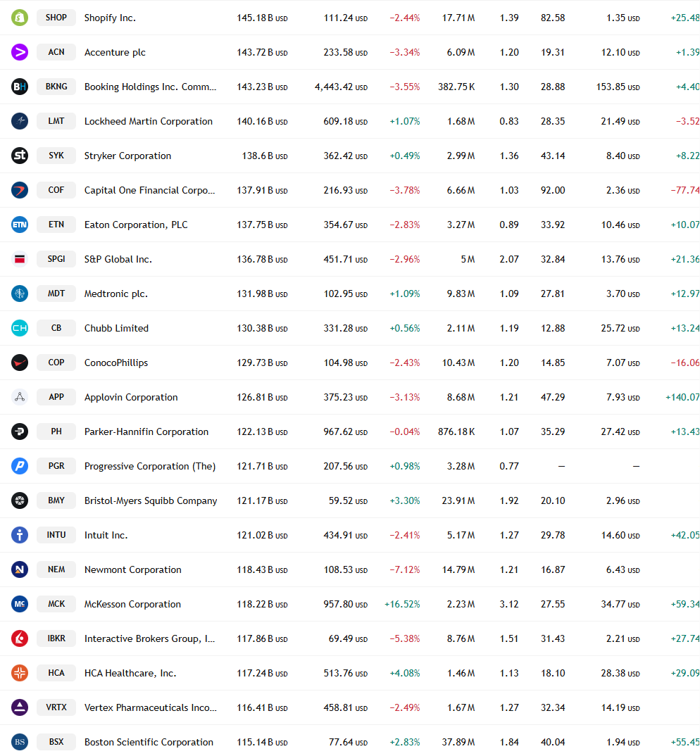
Task: Open the Accenture plc company link
Action: [115, 52]
